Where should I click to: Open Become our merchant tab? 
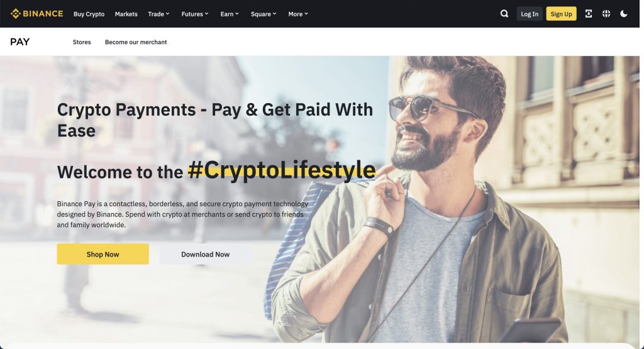point(136,42)
